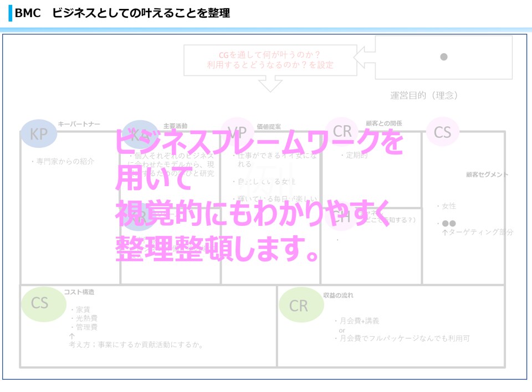Select the box reading CGを通して何が叶うのか？
The image size is (532, 392).
point(270,60)
